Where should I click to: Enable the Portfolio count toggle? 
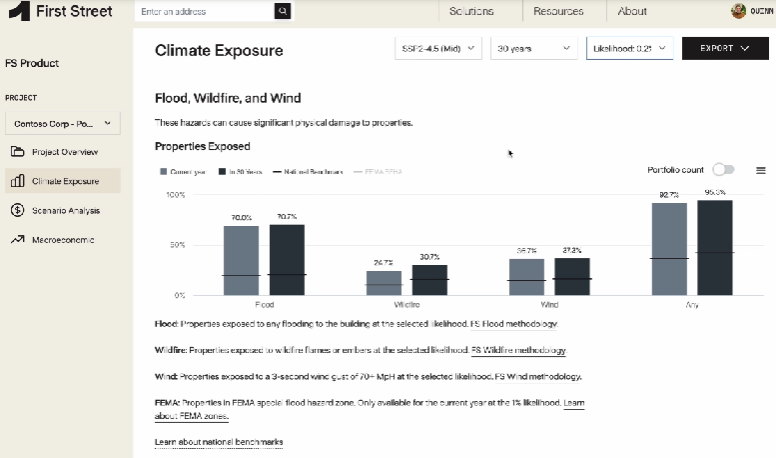click(723, 171)
